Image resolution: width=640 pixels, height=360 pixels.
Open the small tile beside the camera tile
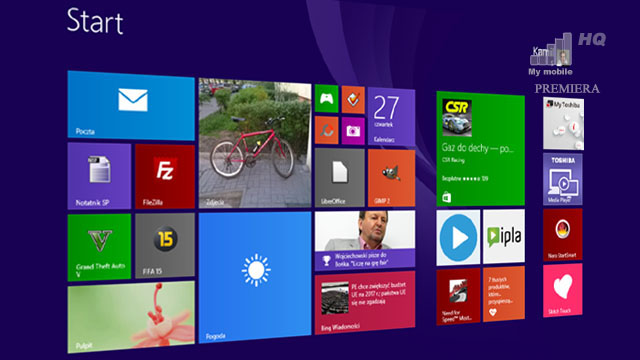(327, 130)
